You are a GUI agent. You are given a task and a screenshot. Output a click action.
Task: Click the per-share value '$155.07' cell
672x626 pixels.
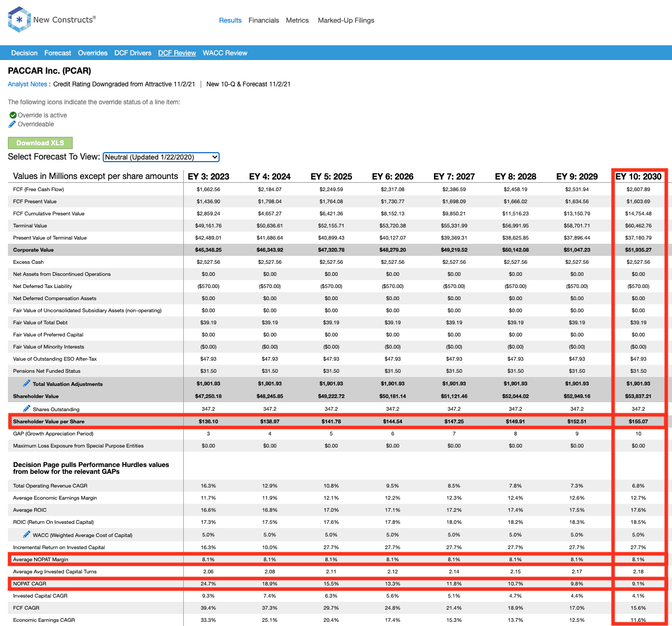tap(638, 422)
